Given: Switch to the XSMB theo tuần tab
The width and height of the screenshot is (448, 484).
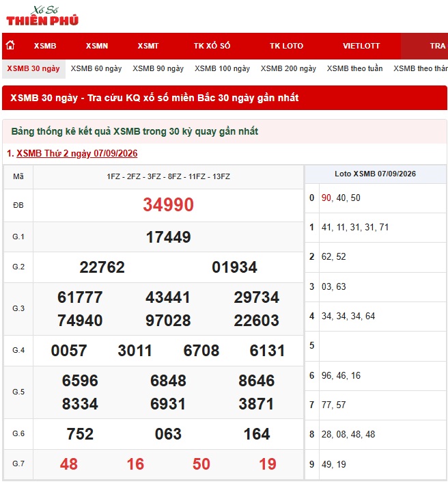Looking at the screenshot, I should click(x=354, y=68).
